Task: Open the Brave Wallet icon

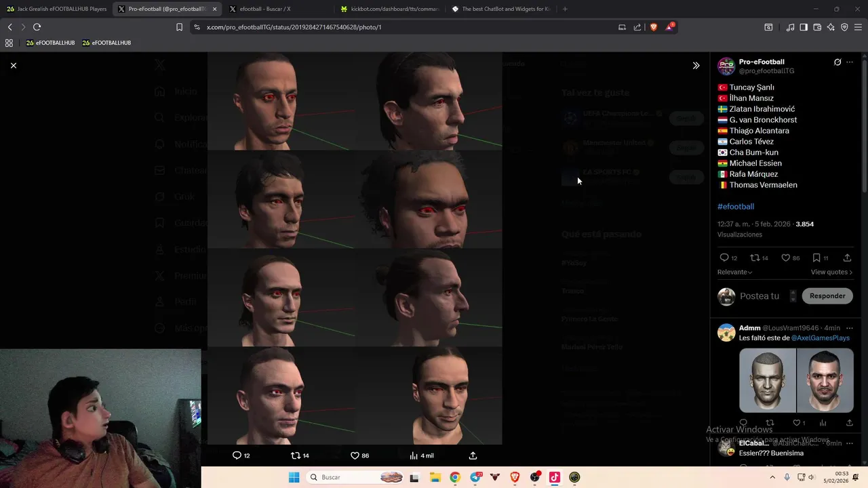Action: [x=817, y=27]
